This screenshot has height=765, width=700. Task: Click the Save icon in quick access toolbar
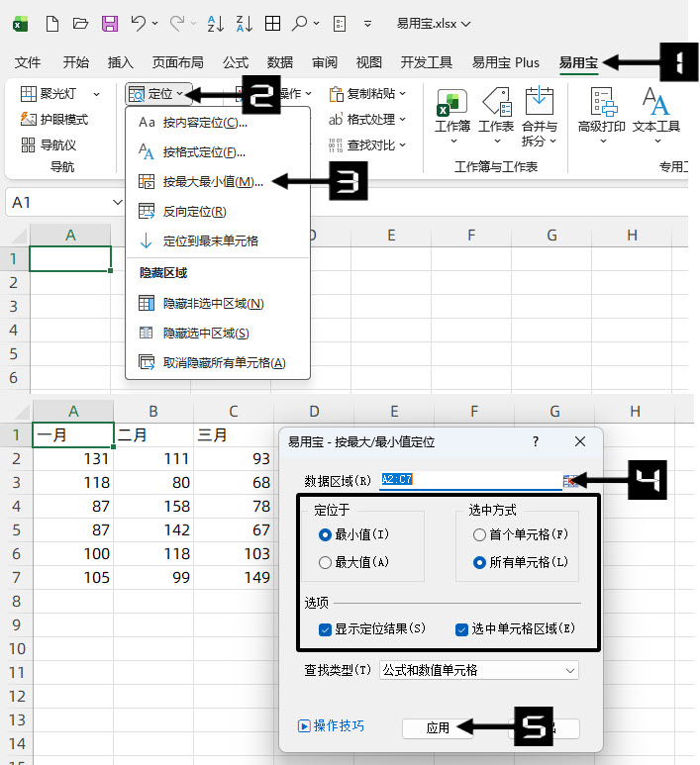tap(110, 23)
